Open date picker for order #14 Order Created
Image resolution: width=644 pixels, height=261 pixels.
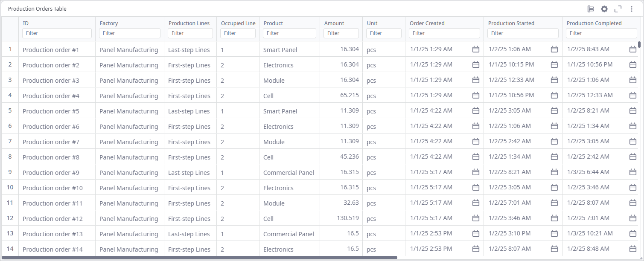476,249
